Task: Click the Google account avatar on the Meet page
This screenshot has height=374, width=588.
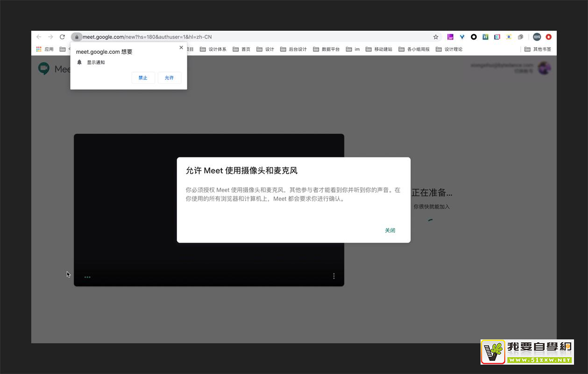Action: coord(544,68)
